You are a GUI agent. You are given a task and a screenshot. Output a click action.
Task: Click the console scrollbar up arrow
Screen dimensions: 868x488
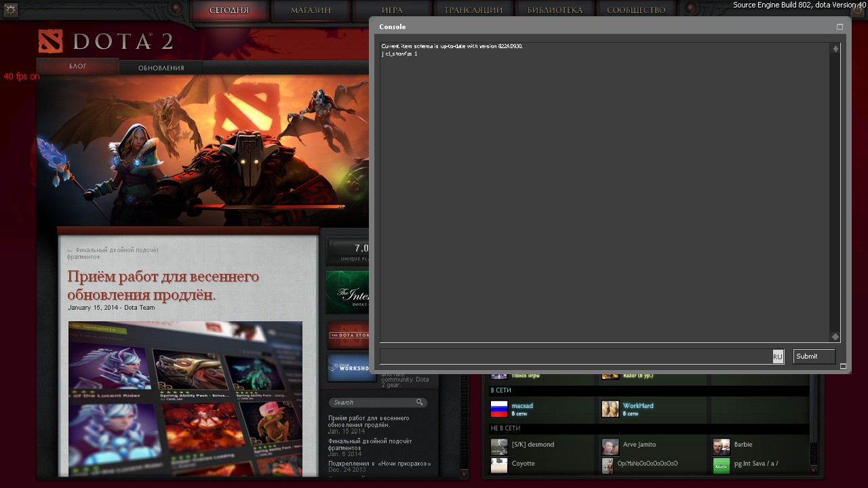click(x=835, y=49)
